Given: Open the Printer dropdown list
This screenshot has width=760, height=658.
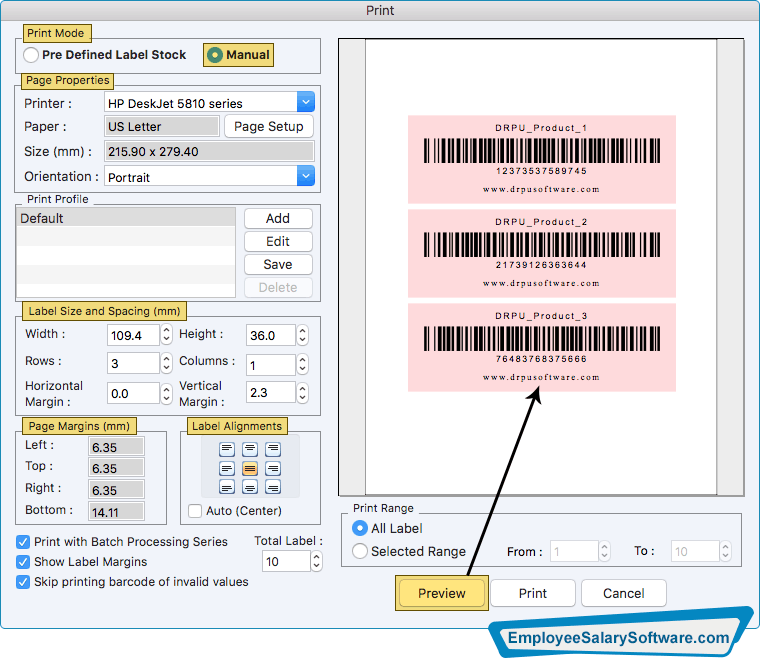Looking at the screenshot, I should [306, 102].
